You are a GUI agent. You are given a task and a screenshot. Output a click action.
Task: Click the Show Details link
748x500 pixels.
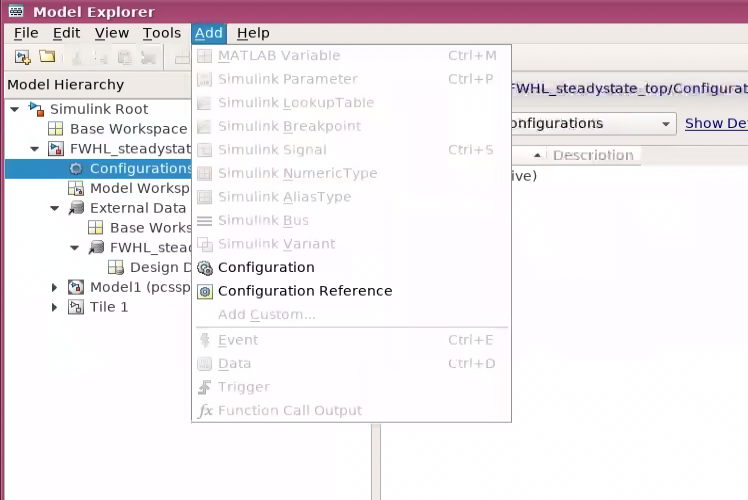click(716, 124)
